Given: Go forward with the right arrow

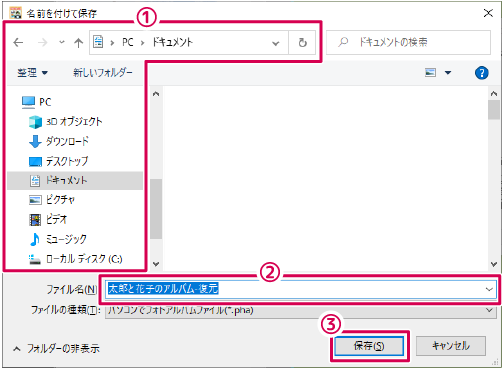Looking at the screenshot, I should coord(42,42).
